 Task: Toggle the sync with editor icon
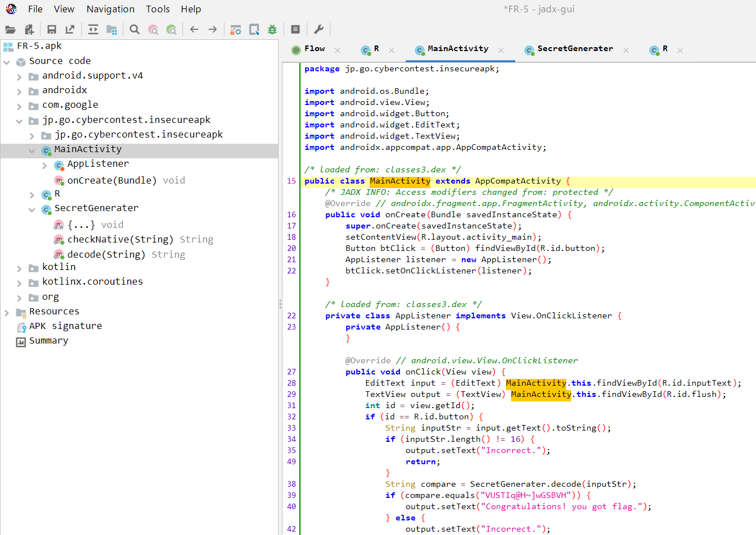(93, 30)
